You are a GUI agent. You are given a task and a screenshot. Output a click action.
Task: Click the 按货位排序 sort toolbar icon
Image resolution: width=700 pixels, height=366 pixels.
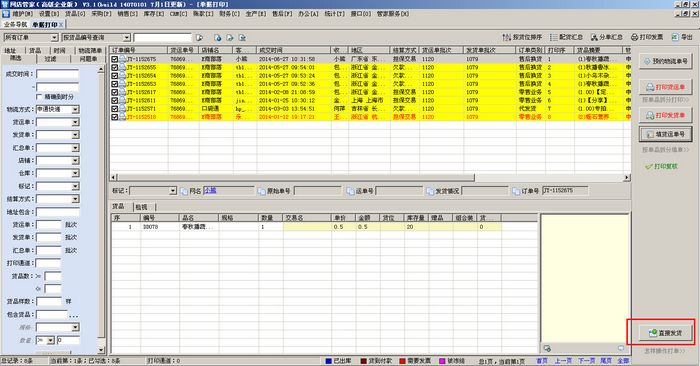[x=506, y=37]
